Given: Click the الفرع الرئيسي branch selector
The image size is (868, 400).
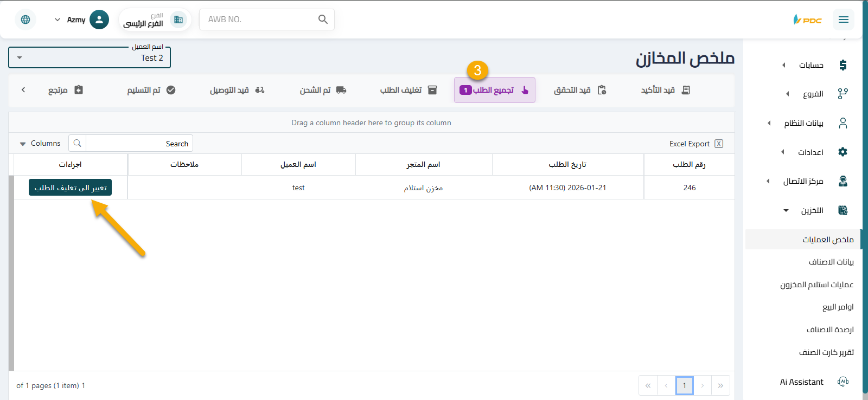Looking at the screenshot, I should click(155, 20).
